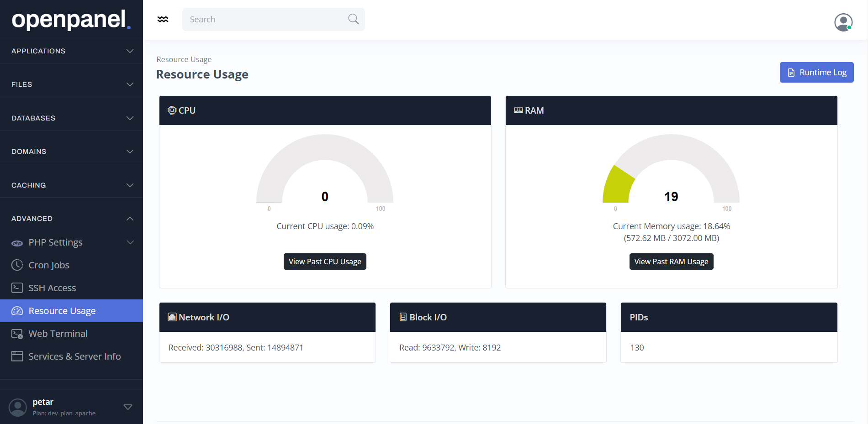Open the user profile avatar icon
This screenshot has height=424, width=868.
coord(843,22)
